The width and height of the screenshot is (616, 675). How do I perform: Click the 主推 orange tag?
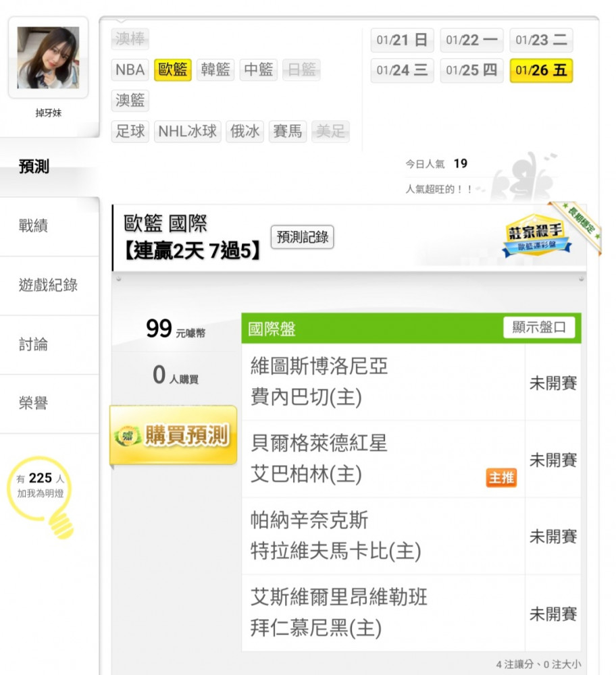[x=501, y=478]
